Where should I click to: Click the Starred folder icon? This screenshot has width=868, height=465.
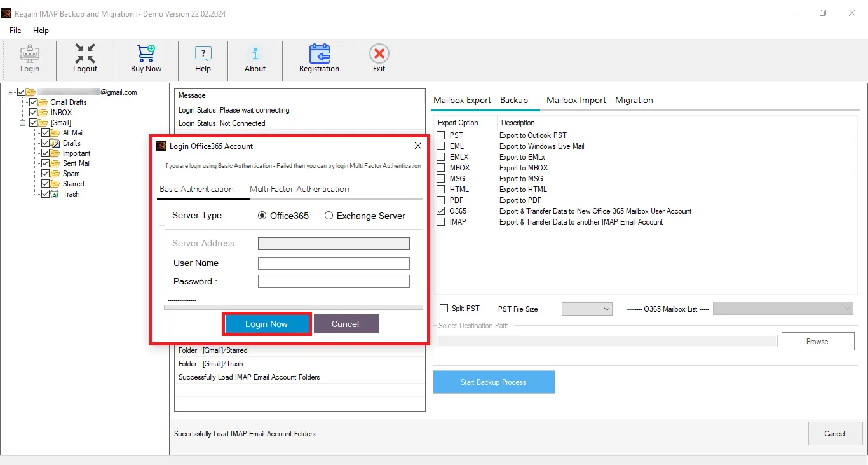(x=55, y=184)
